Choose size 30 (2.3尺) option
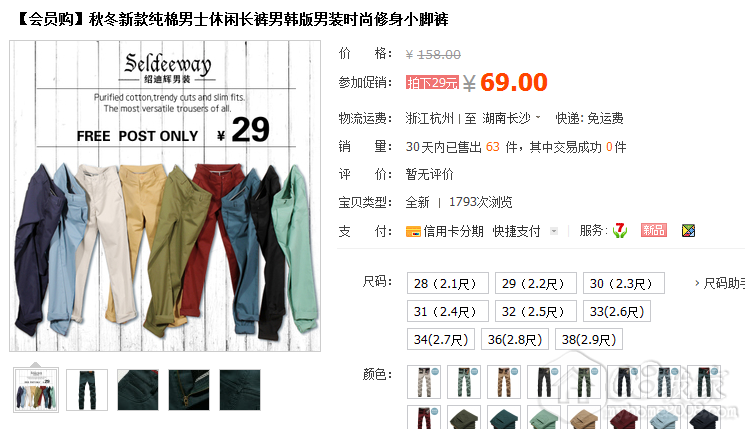 pos(623,284)
